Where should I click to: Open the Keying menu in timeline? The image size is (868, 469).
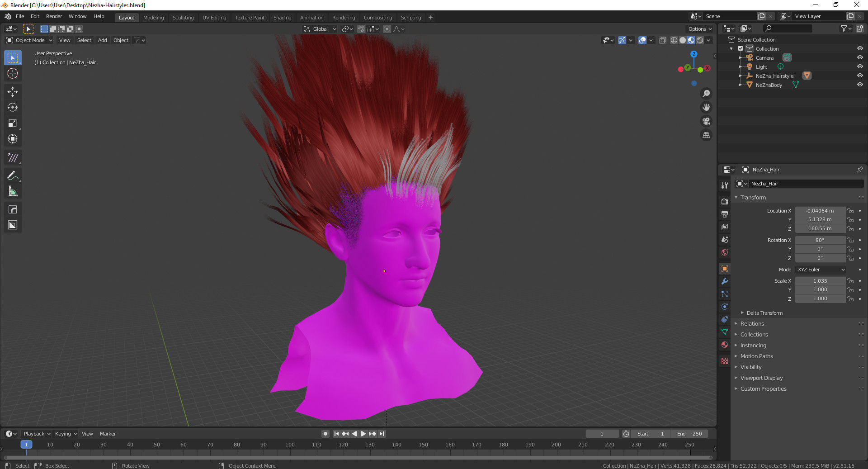66,434
